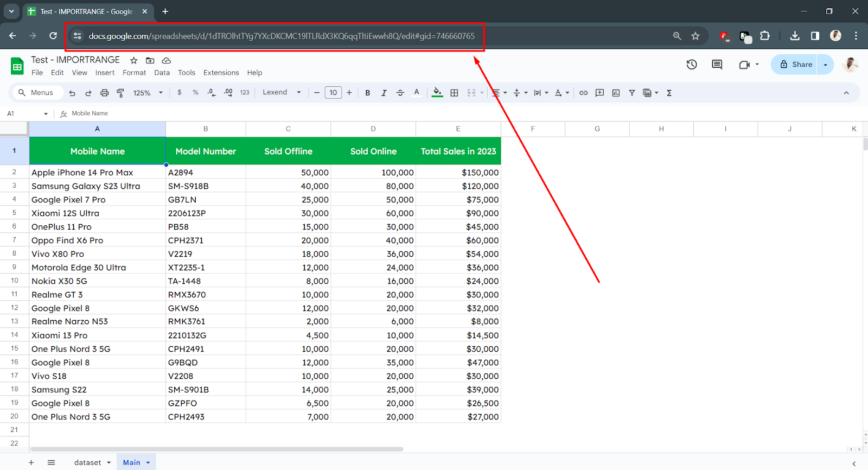Screen dimensions: 868x470
Task: Click the Insert chart icon
Action: [x=616, y=93]
